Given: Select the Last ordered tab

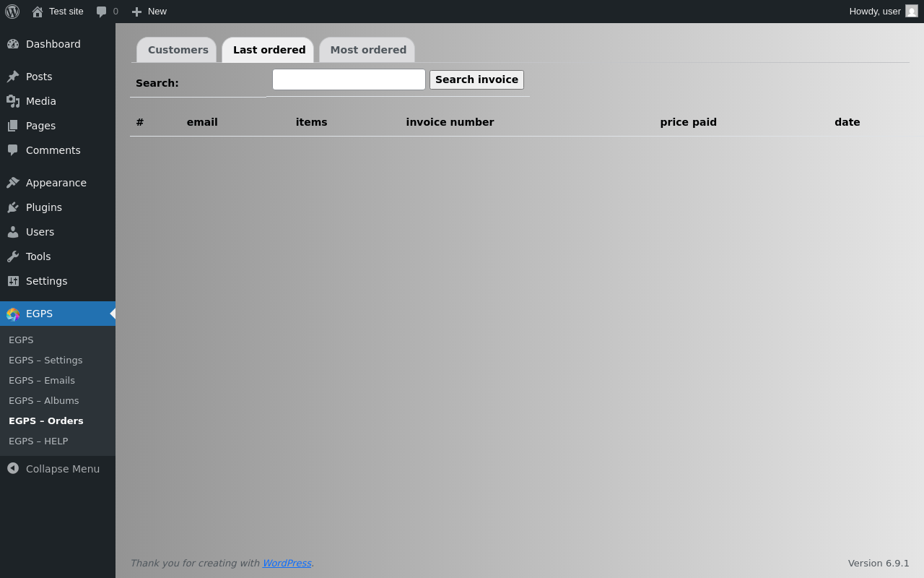Looking at the screenshot, I should tap(269, 50).
